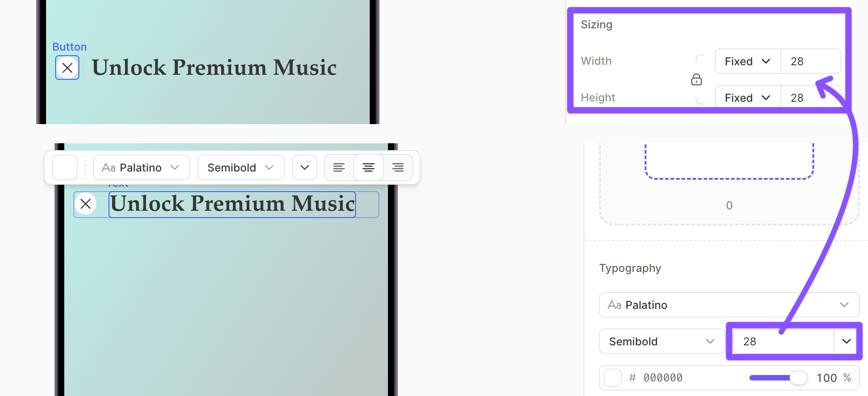Align text left in floating toolbar

click(339, 167)
